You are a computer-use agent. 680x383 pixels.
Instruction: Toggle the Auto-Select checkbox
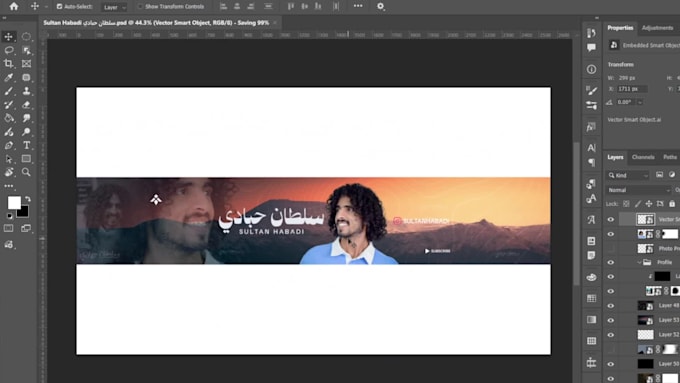59,7
